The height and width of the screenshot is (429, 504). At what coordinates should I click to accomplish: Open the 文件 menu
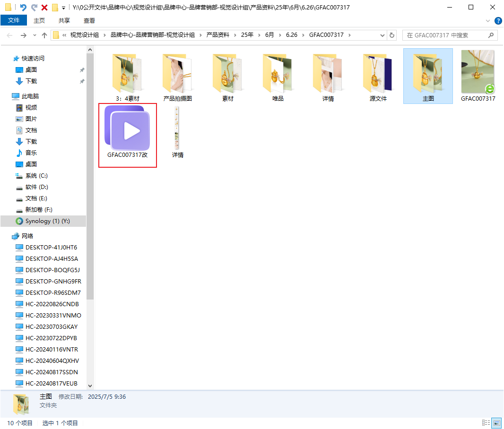(x=14, y=21)
